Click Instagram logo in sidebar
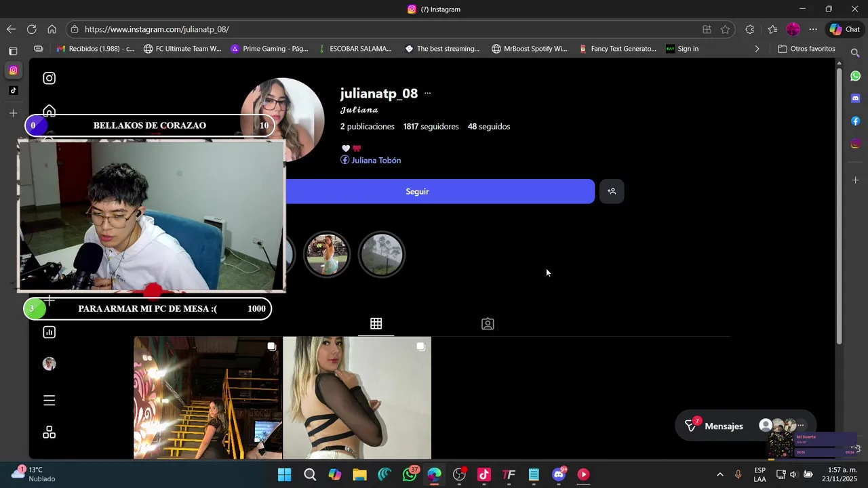This screenshot has height=488, width=868. [x=49, y=78]
